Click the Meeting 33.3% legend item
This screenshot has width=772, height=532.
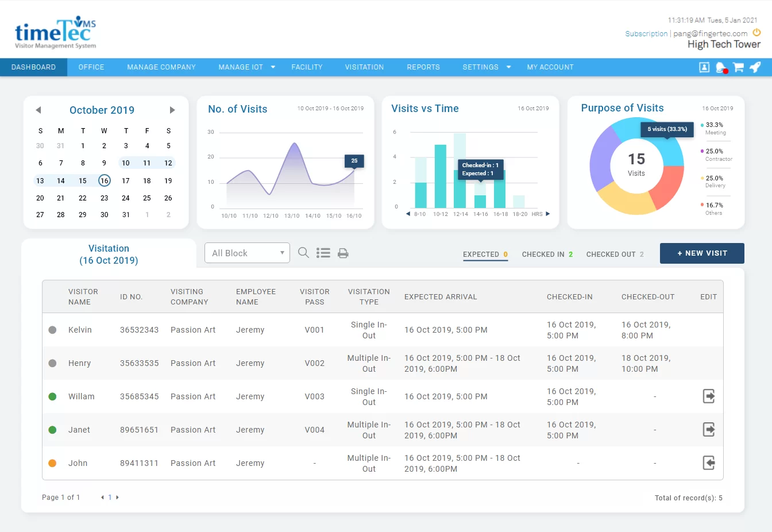713,129
